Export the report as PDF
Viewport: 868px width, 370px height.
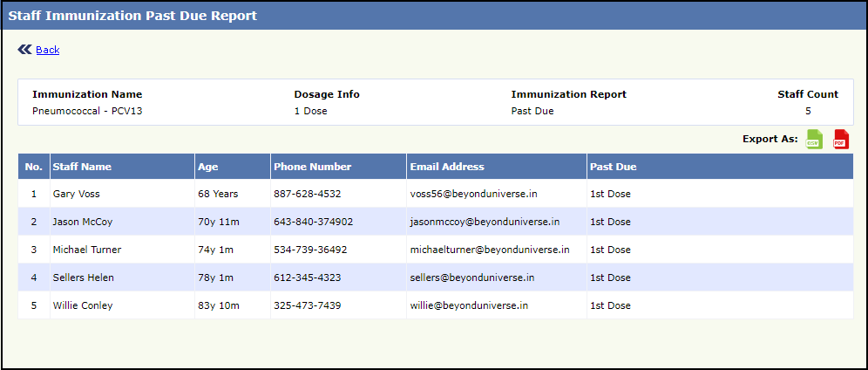(841, 139)
